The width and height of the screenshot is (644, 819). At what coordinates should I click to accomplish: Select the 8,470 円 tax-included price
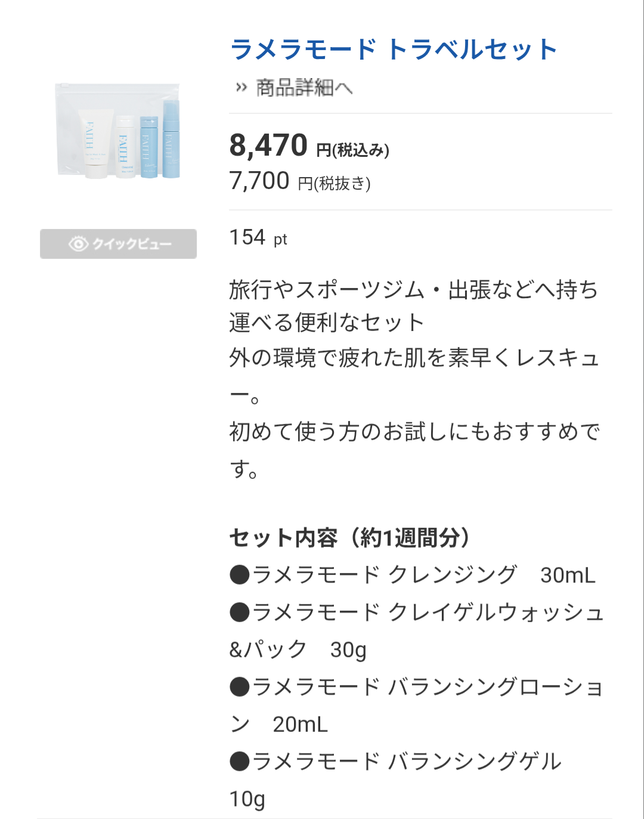pyautogui.click(x=309, y=146)
